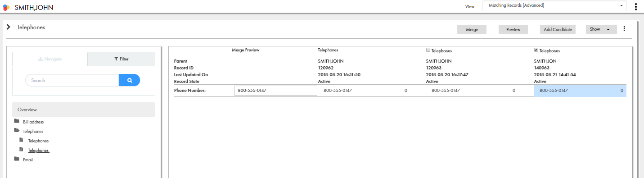Viewport: 644px width, 178px height.
Task: Focus the Search input field
Action: [72, 80]
